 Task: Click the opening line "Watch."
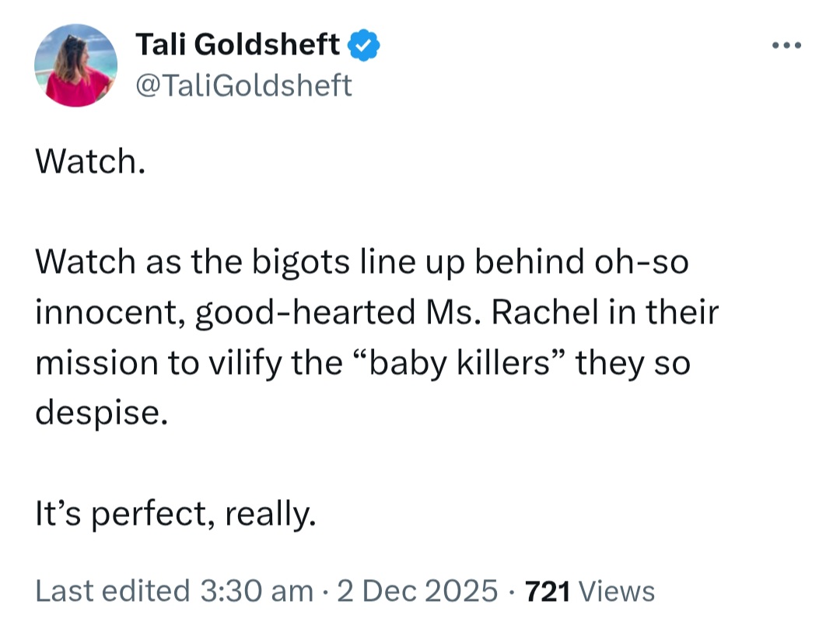[x=90, y=161]
